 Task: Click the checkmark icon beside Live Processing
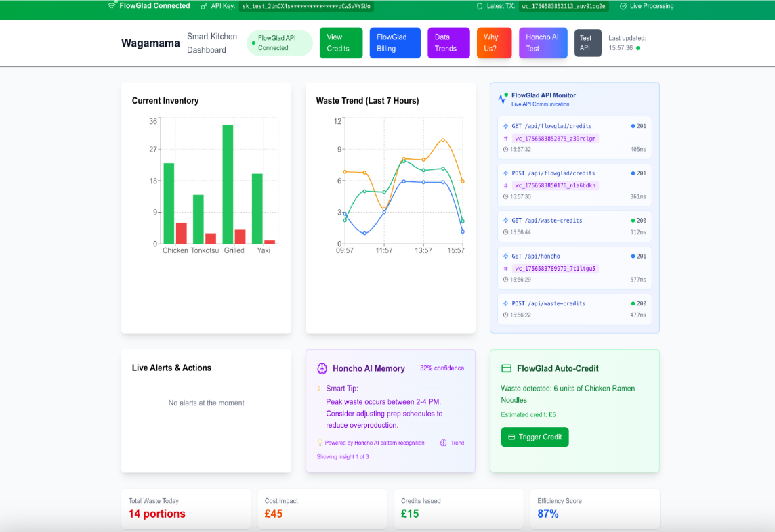623,6
